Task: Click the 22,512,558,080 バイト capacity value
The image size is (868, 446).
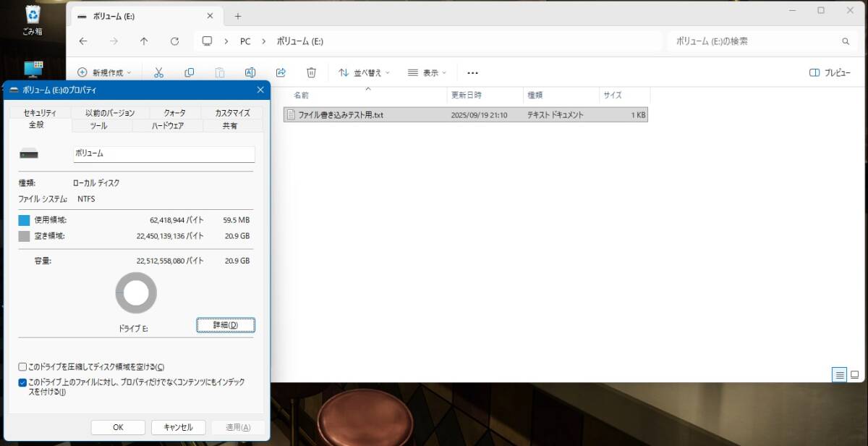Action: coord(170,261)
